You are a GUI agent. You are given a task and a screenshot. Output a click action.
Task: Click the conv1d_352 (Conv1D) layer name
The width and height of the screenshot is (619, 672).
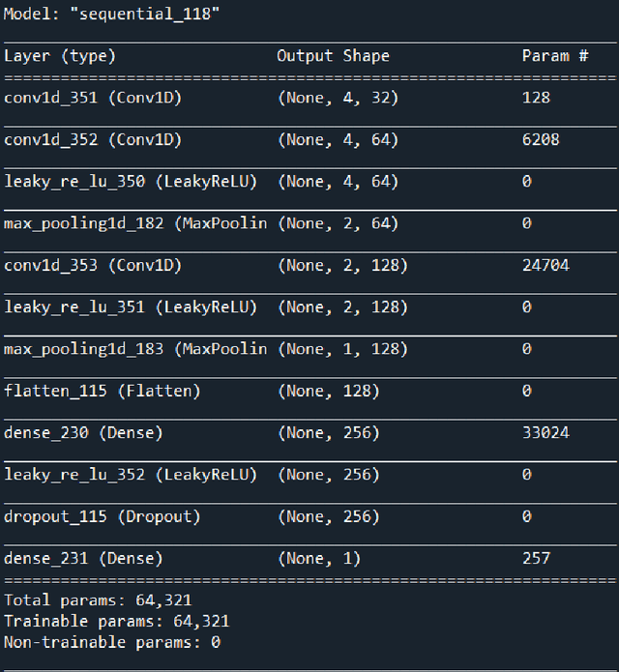[x=93, y=139]
